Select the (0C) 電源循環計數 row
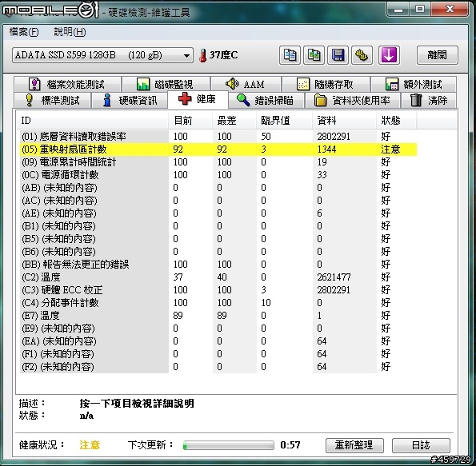The height and width of the screenshot is (466, 476). pyautogui.click(x=218, y=175)
